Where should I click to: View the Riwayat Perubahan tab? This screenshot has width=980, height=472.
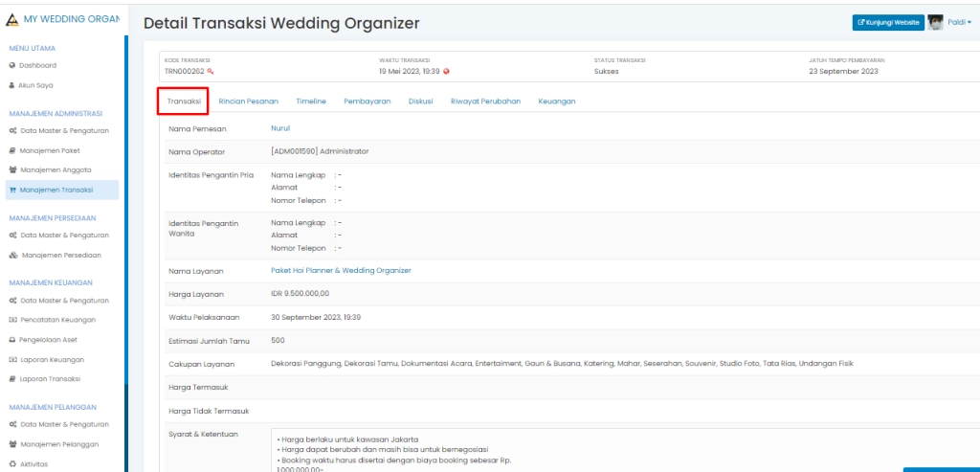485,101
